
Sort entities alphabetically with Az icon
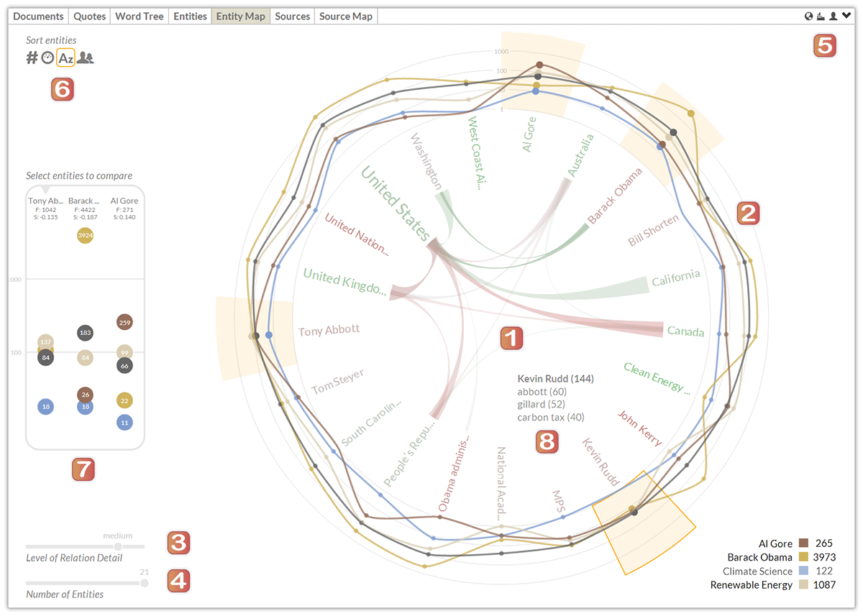click(x=65, y=58)
